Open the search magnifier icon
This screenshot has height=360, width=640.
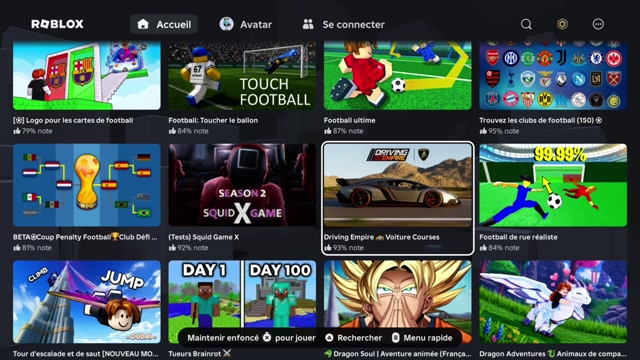point(526,24)
